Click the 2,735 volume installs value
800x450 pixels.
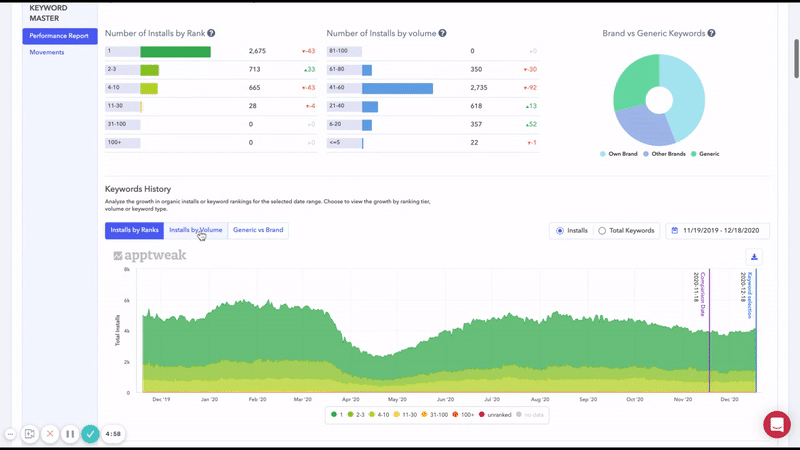point(479,88)
